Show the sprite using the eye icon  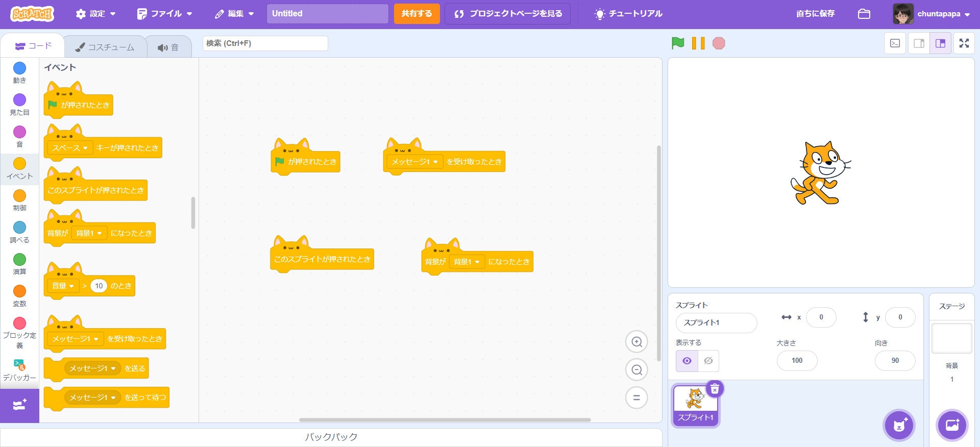[x=687, y=361]
